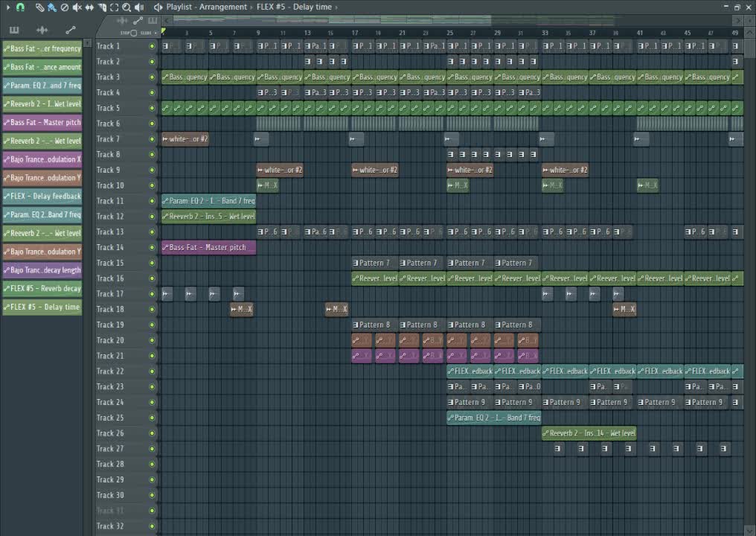Click the faded waveform icon above STEP
This screenshot has width=756, height=536.
pos(122,20)
